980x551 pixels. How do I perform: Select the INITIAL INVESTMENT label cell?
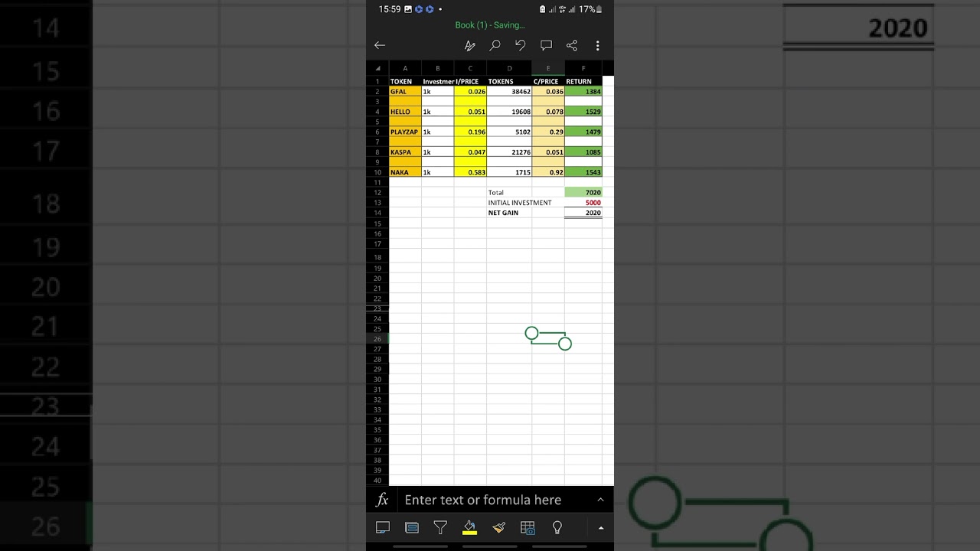[x=520, y=203]
